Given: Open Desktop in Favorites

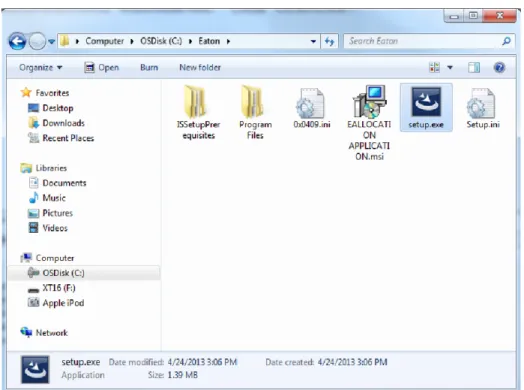Looking at the screenshot, I should coord(57,108).
